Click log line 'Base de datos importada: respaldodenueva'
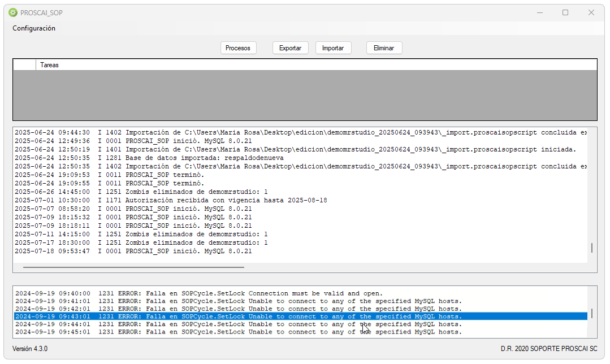The width and height of the screenshot is (610, 364). tap(149, 158)
